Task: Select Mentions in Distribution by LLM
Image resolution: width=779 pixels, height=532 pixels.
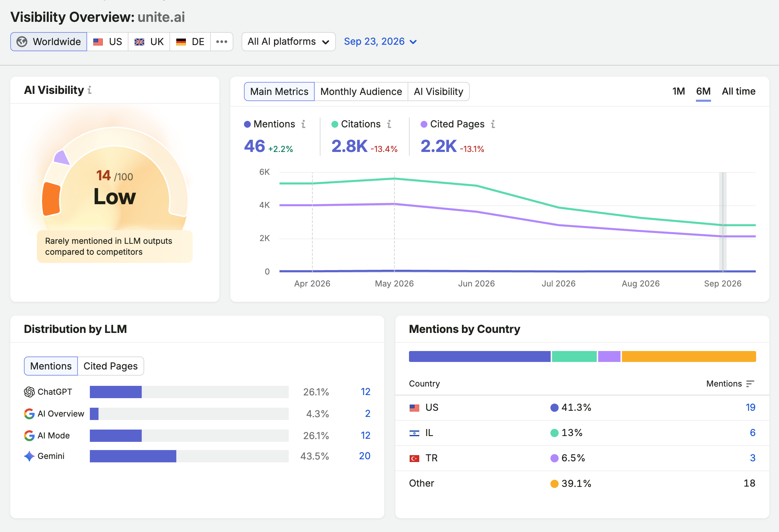Action: click(51, 366)
